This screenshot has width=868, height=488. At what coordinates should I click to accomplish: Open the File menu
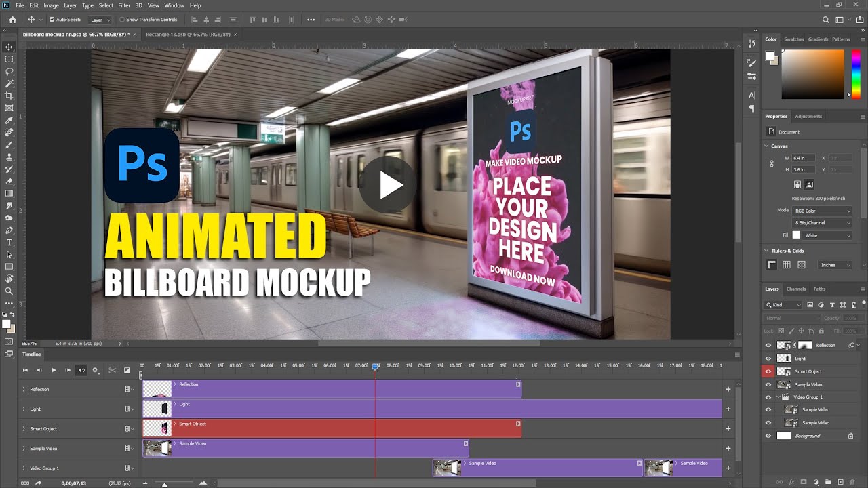click(20, 5)
